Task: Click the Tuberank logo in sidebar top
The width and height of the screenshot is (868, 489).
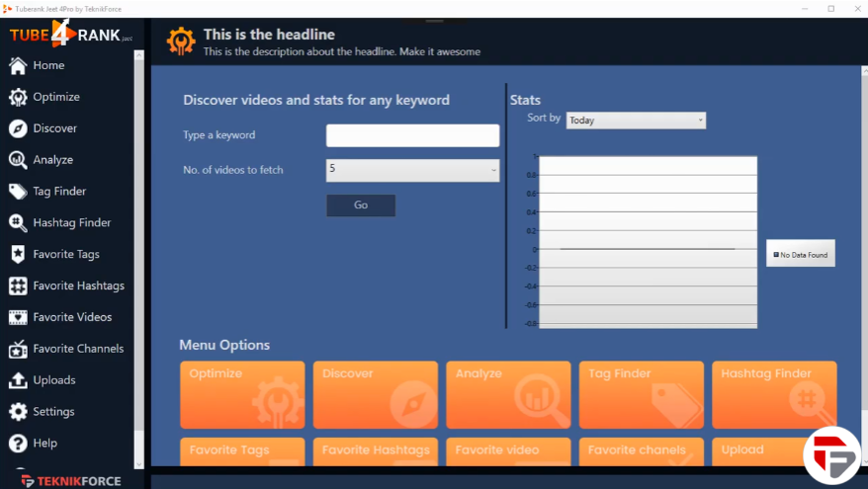Action: coord(71,35)
